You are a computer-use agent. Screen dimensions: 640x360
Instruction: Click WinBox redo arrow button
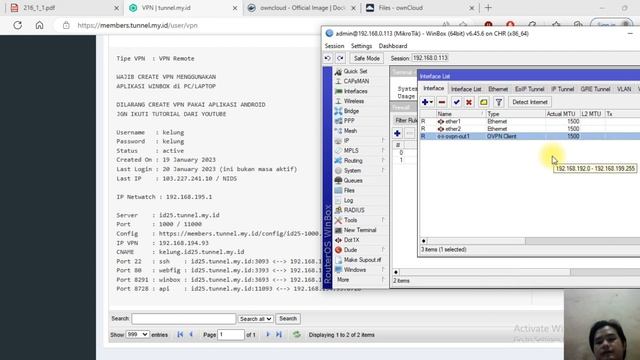point(340,58)
